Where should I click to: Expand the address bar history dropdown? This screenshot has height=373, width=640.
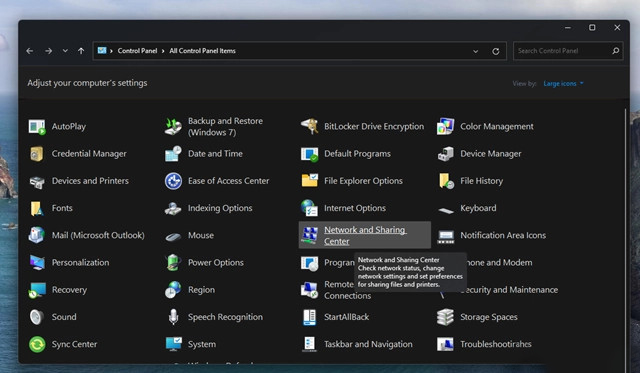476,51
